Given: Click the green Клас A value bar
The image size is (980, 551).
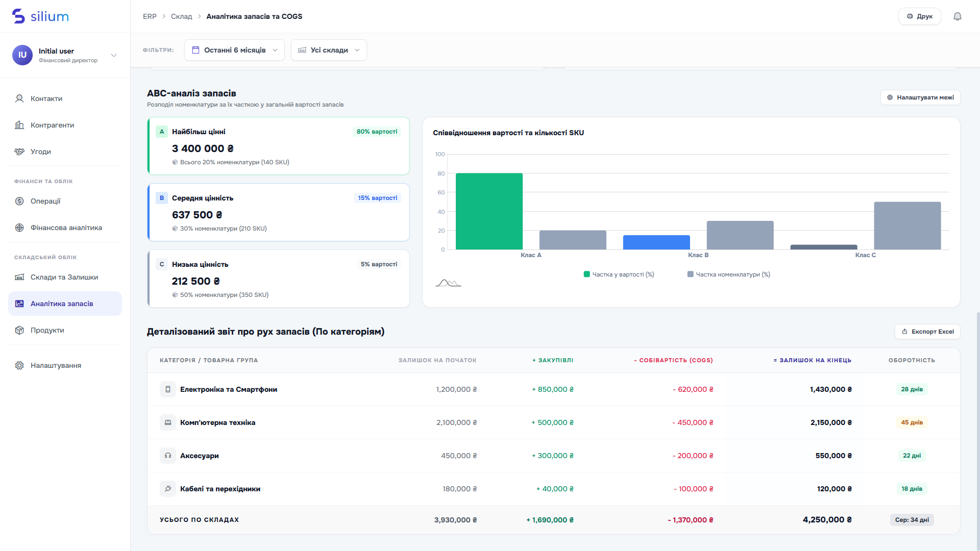Looking at the screenshot, I should (x=489, y=211).
